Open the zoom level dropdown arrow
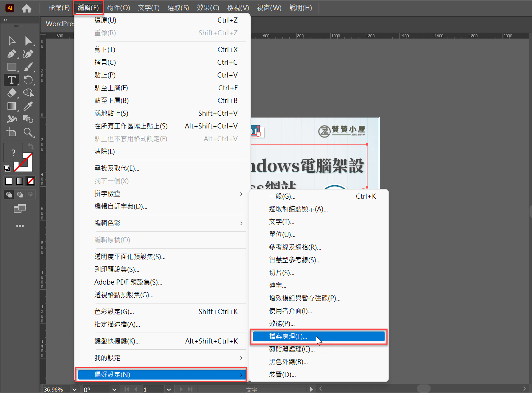This screenshot has width=532, height=393. click(75, 389)
